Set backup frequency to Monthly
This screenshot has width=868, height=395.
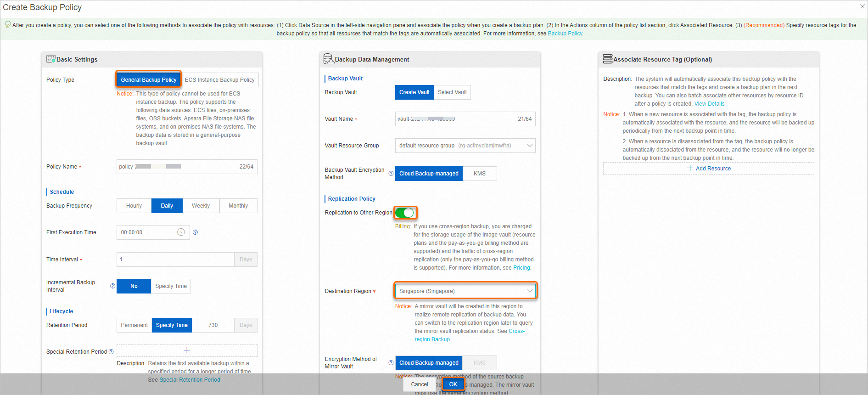pyautogui.click(x=238, y=206)
